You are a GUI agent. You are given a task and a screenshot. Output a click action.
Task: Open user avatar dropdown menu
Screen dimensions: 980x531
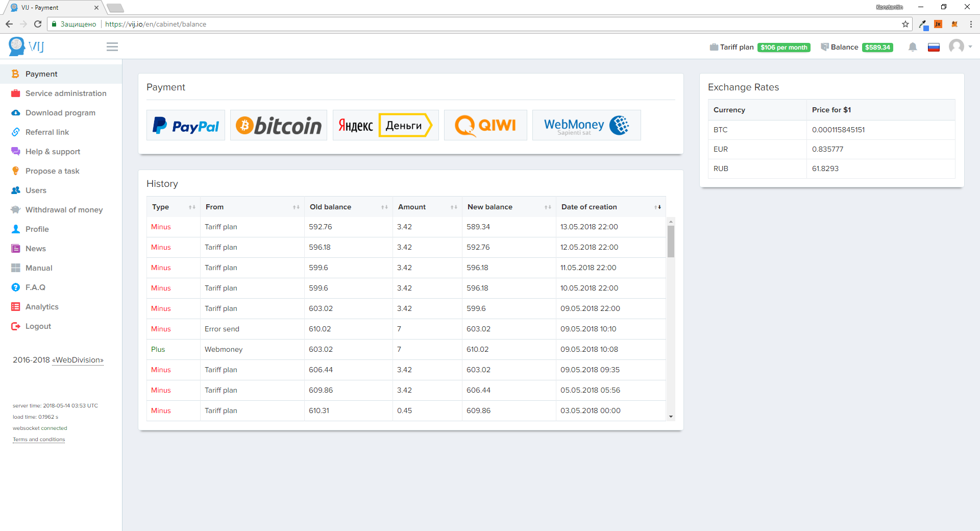click(960, 47)
